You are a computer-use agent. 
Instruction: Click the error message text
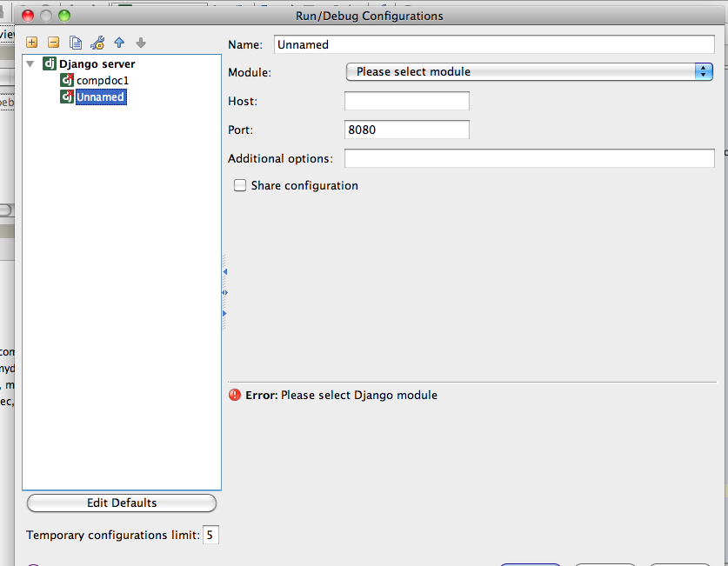(x=341, y=395)
